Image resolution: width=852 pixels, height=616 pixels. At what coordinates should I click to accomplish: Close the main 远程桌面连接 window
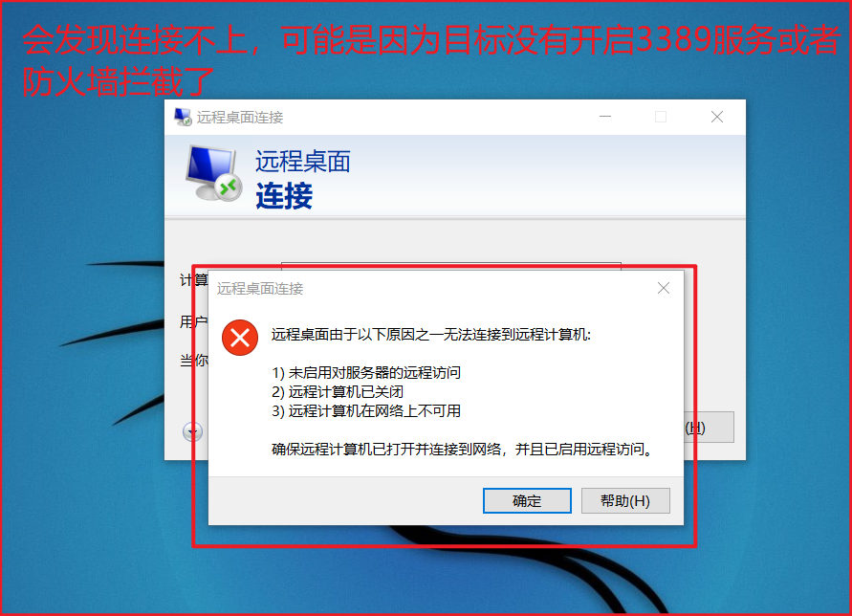tap(717, 117)
